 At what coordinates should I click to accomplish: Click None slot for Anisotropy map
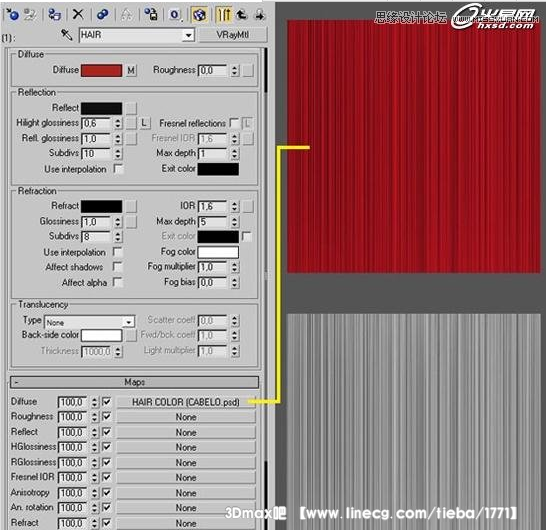tap(186, 493)
